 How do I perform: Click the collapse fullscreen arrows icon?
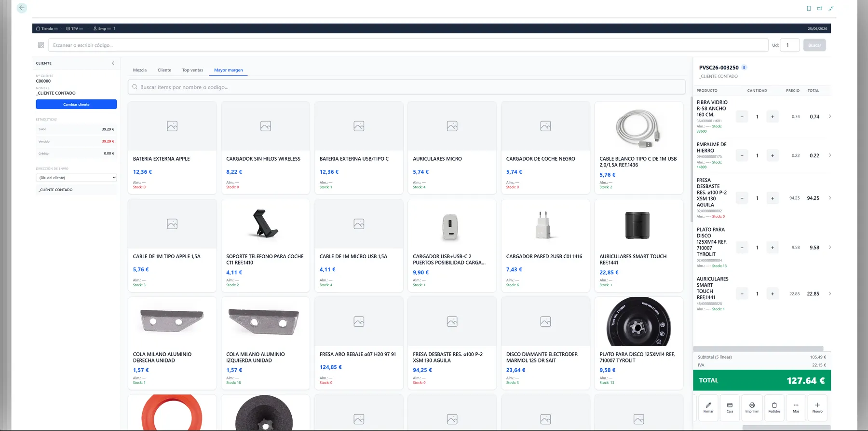[x=831, y=8]
